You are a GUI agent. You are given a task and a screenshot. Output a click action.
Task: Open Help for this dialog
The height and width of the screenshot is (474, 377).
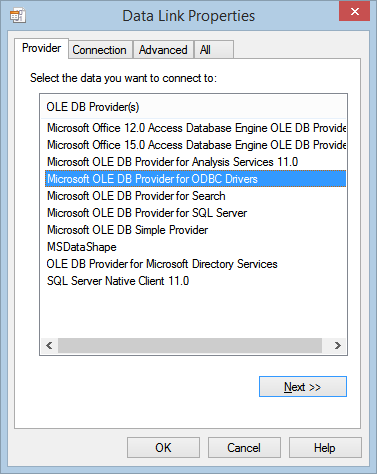325,448
